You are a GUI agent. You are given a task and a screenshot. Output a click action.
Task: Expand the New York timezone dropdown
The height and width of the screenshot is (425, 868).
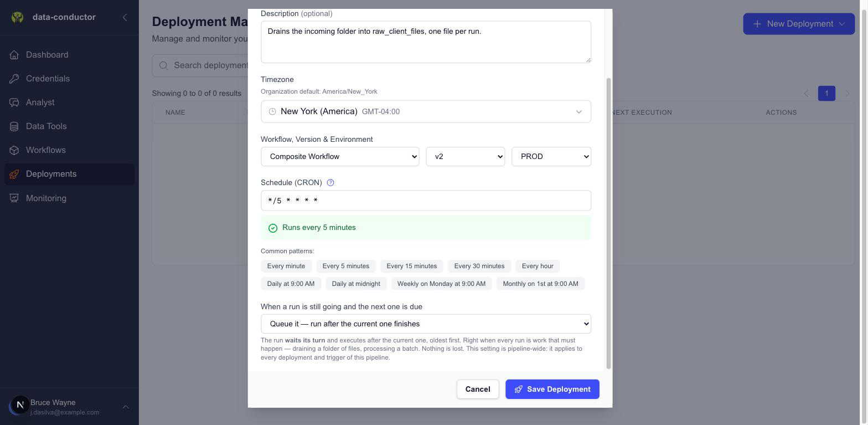(426, 111)
